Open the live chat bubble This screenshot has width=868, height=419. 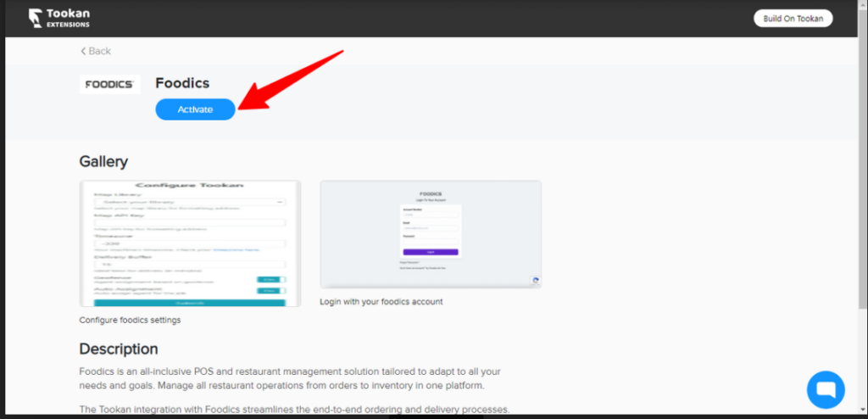point(826,390)
